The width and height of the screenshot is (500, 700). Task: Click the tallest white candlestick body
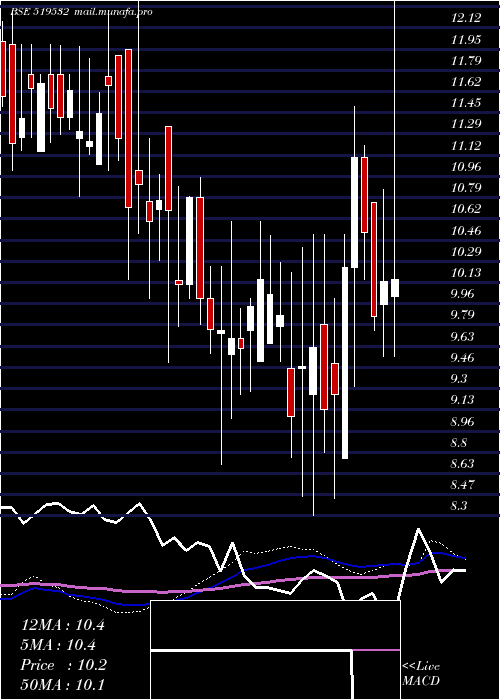tap(345, 363)
